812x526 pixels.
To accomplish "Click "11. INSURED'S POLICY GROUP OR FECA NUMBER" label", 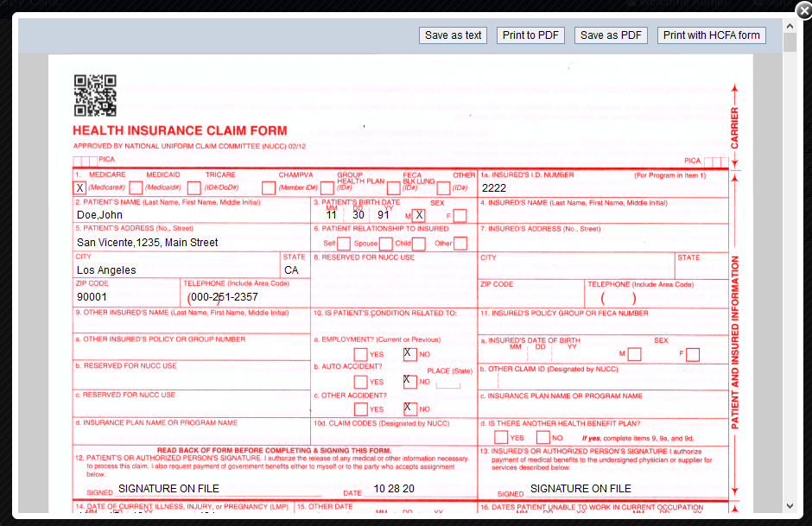I will coord(564,314).
